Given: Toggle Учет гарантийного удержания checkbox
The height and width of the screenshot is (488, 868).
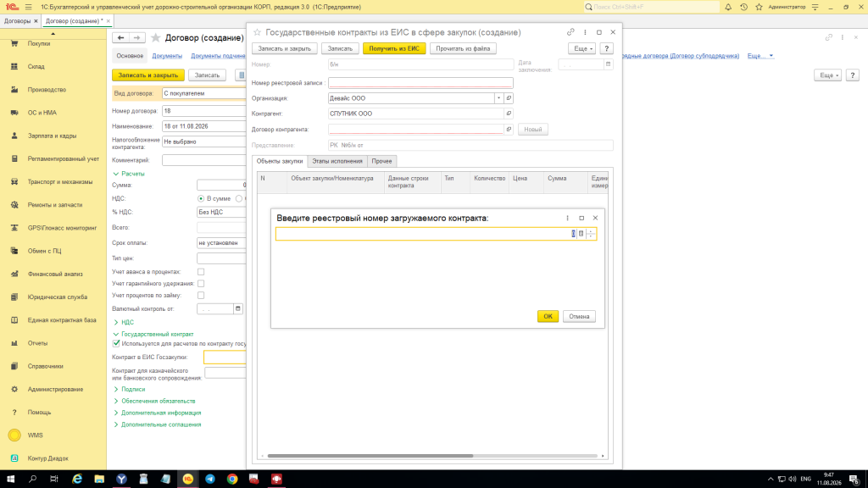Looking at the screenshot, I should [201, 283].
